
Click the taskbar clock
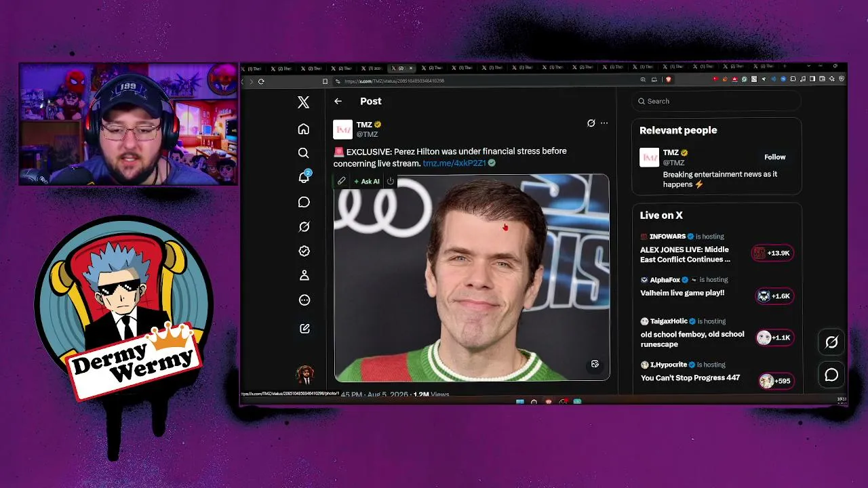point(841,401)
